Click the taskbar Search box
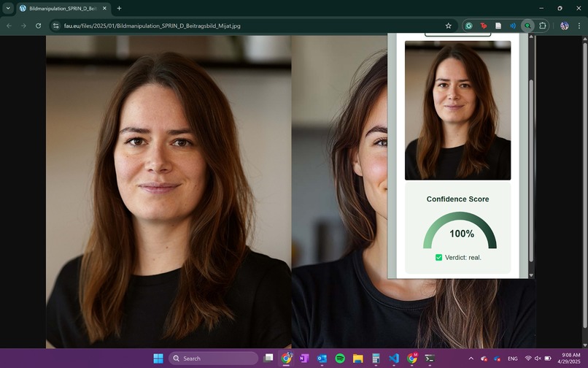The image size is (588, 368). coord(213,359)
